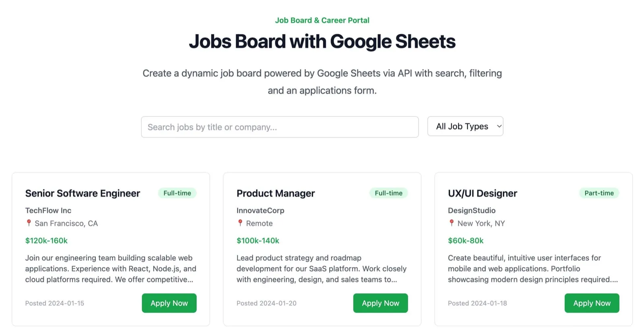Click Apply Now on the Product Manager card
The image size is (644, 336).
(380, 303)
